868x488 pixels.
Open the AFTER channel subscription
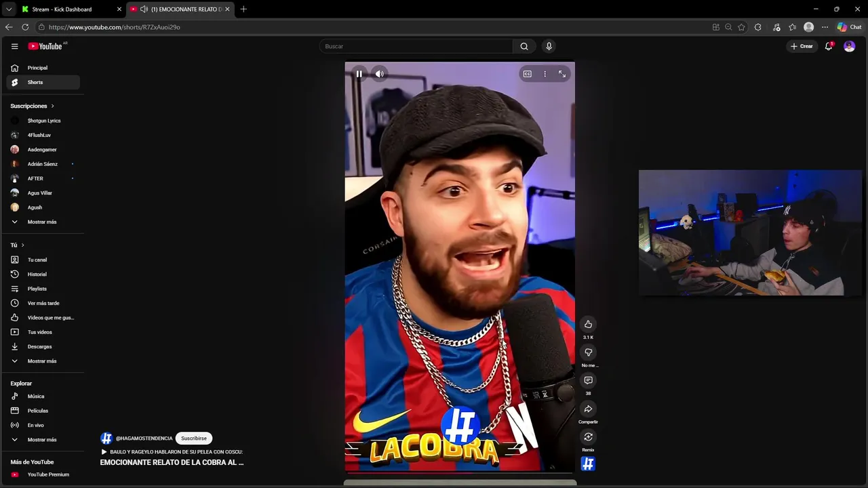coord(43,178)
